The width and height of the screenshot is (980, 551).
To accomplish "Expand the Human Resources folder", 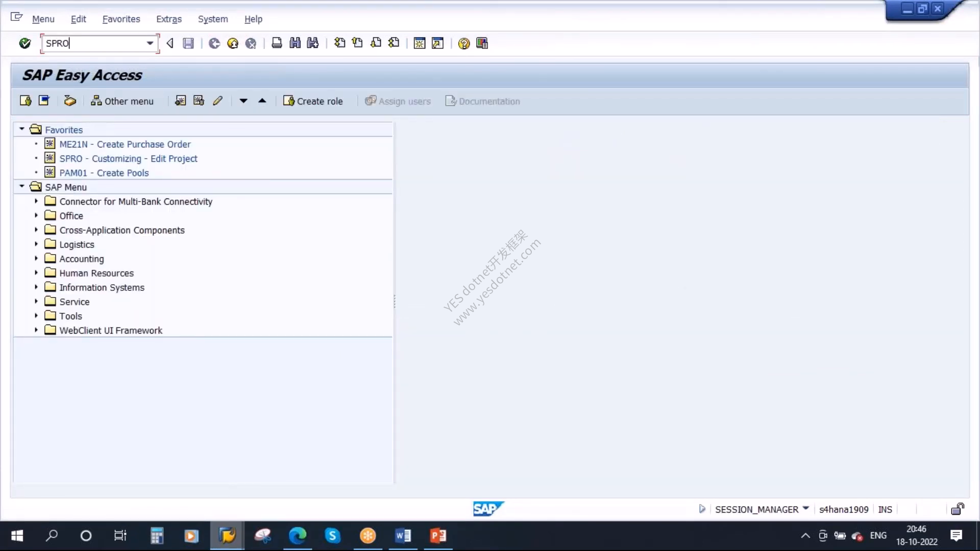I will click(36, 273).
